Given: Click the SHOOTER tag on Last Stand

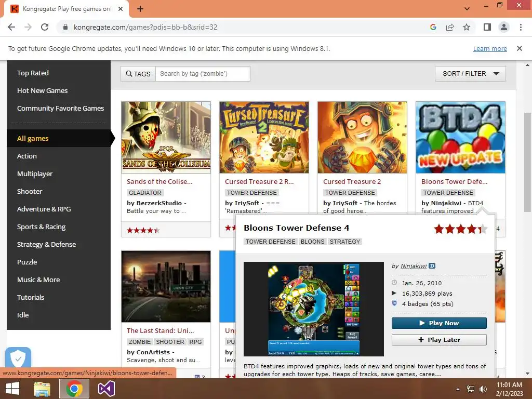Looking at the screenshot, I should tap(170, 342).
